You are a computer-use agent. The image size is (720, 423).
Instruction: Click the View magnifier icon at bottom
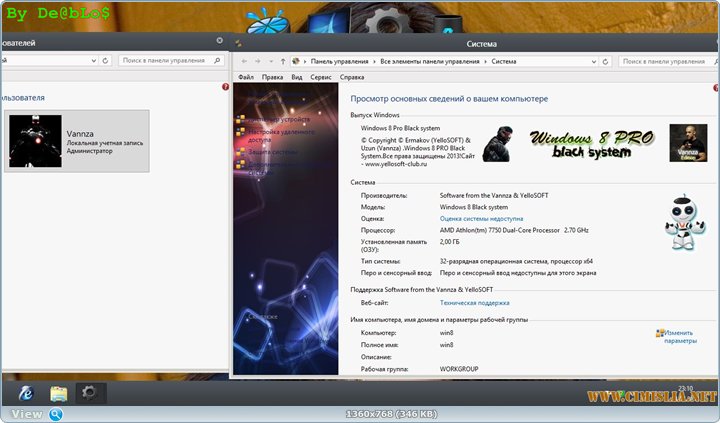(56, 414)
